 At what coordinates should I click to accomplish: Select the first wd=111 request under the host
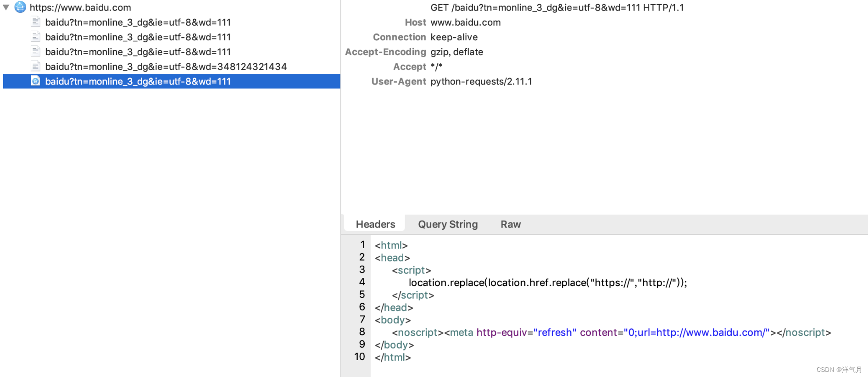(x=138, y=22)
